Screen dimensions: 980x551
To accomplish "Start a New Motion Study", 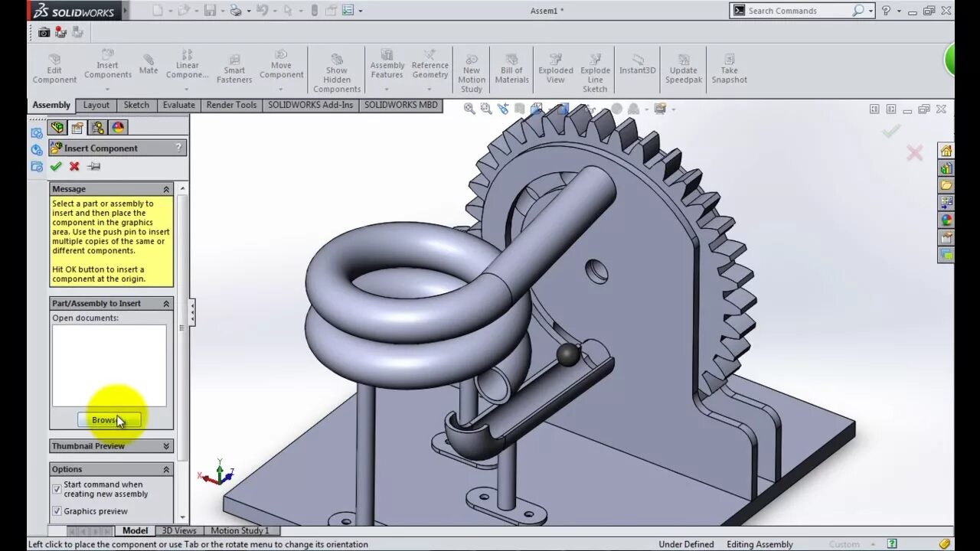I will point(471,70).
